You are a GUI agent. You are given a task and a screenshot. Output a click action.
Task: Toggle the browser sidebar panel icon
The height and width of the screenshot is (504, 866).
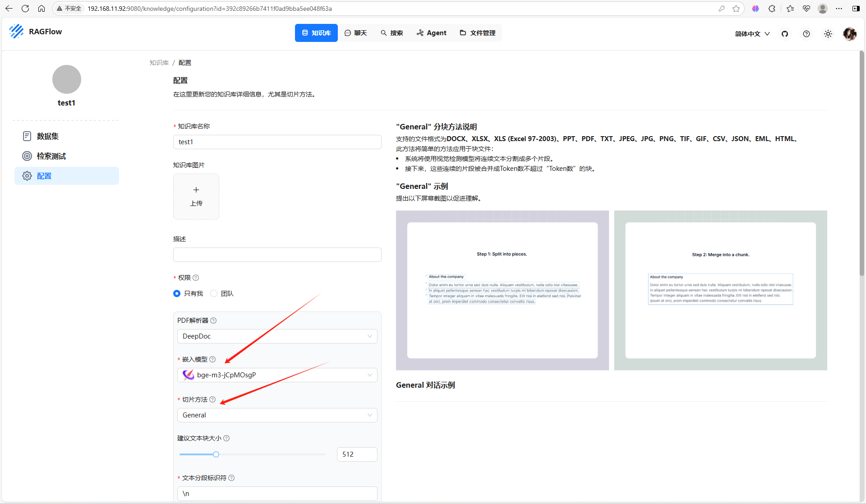(x=856, y=9)
